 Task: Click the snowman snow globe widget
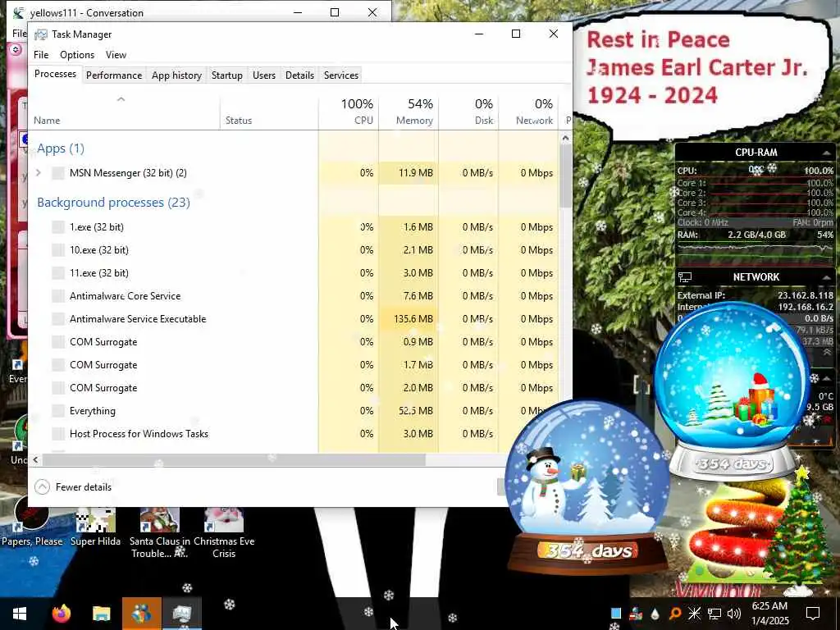[x=587, y=487]
